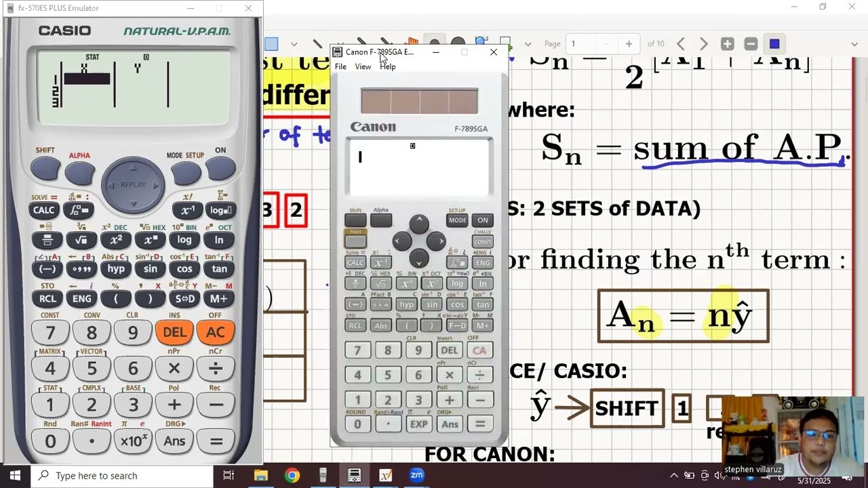Open the View menu in the Canon emulator
The height and width of the screenshot is (488, 868).
tap(363, 66)
